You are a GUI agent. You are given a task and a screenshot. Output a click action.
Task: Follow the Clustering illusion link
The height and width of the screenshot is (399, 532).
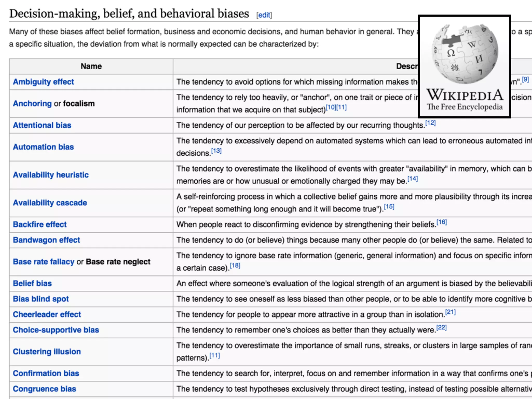click(x=47, y=352)
